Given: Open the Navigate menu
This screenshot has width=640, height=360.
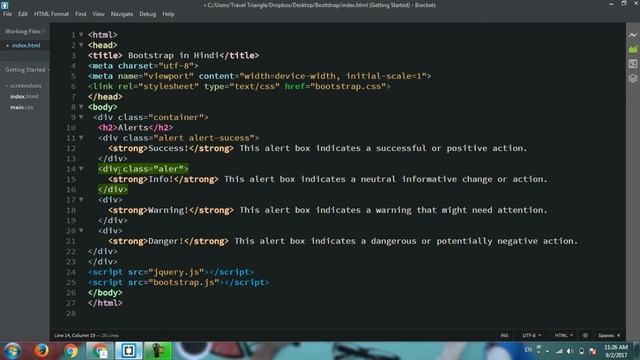Looking at the screenshot, I should (122, 14).
